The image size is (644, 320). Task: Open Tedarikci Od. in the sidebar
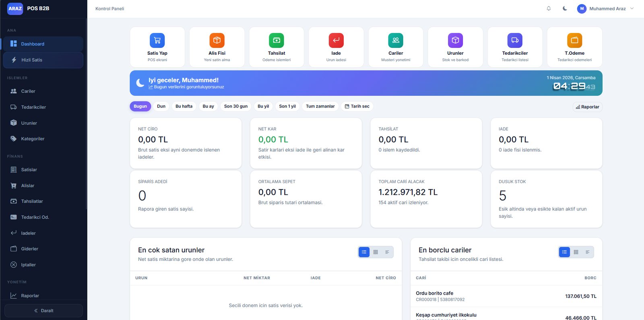pos(43,217)
